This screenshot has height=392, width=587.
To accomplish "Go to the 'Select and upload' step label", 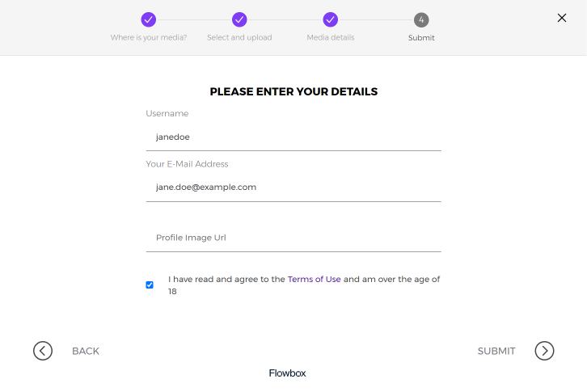I will (x=239, y=37).
